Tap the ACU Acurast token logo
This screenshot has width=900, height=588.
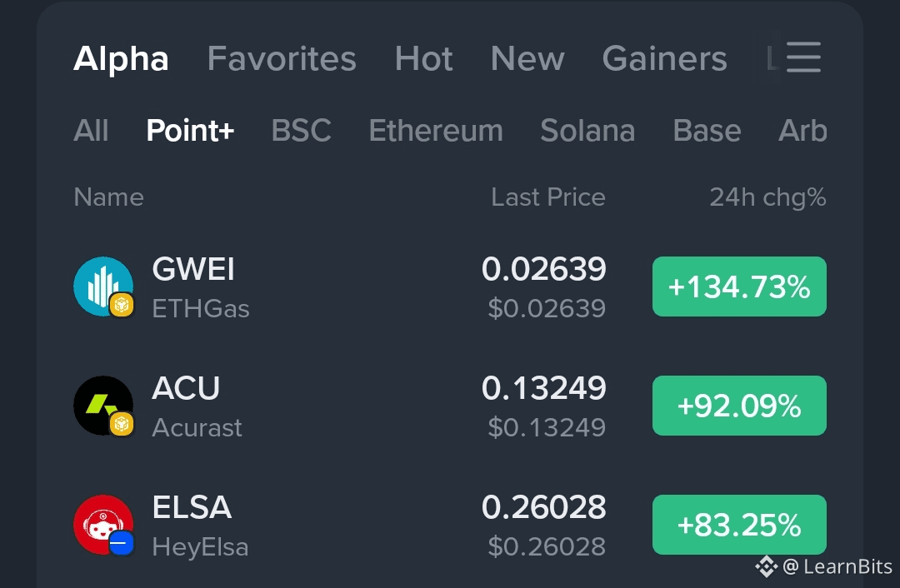point(103,406)
